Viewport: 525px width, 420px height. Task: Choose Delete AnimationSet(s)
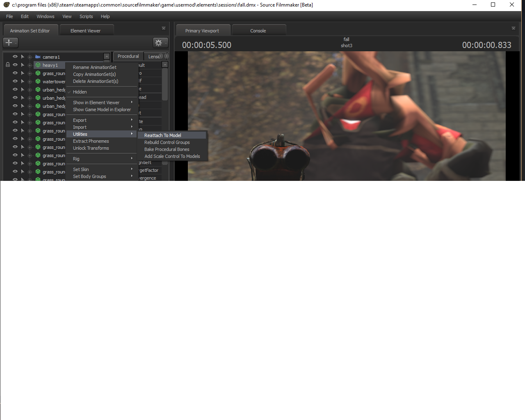101,81
